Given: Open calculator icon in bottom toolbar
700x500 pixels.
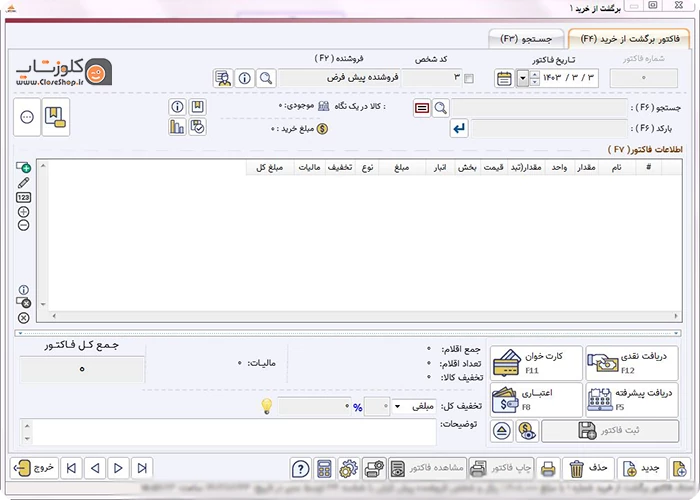Looking at the screenshot, I should tap(325, 469).
